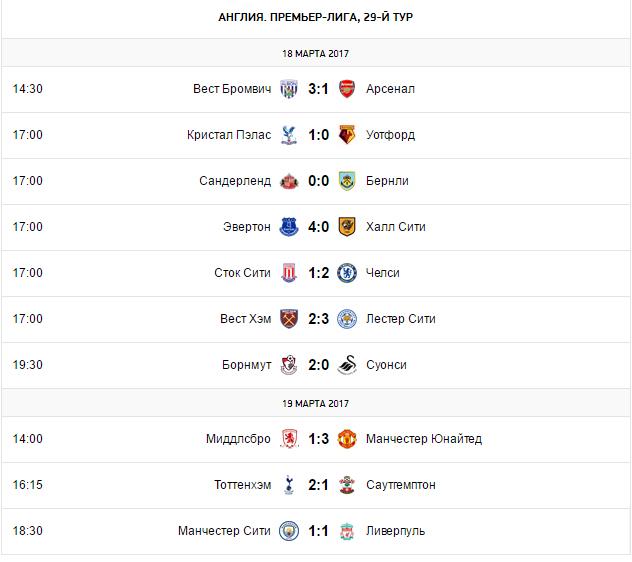This screenshot has height=562, width=632.
Task: Open the 4:0 Everton–Hull City score
Action: coord(318,227)
